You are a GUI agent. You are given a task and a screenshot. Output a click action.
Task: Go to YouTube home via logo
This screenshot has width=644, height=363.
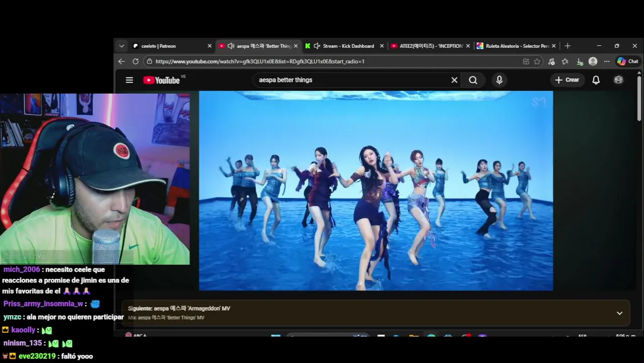tap(161, 80)
